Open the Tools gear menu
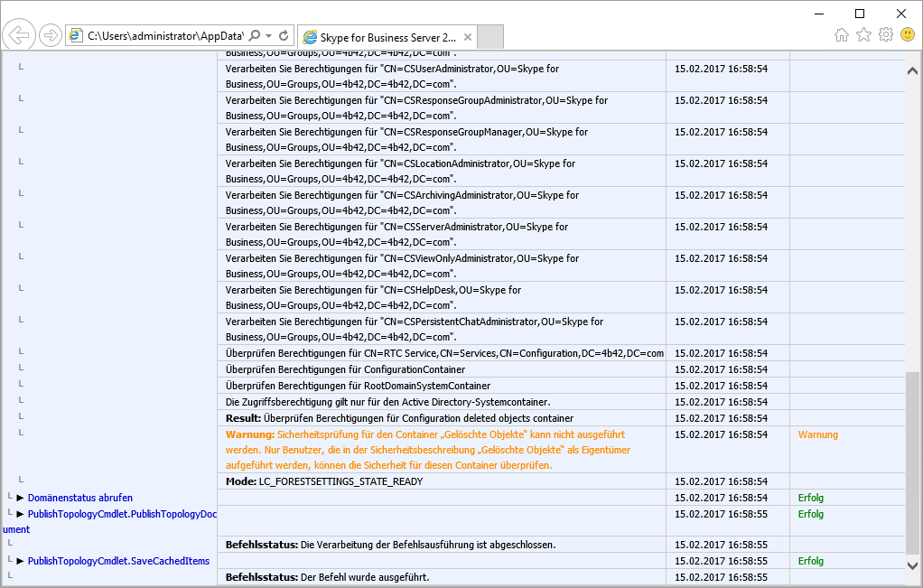 (x=886, y=34)
